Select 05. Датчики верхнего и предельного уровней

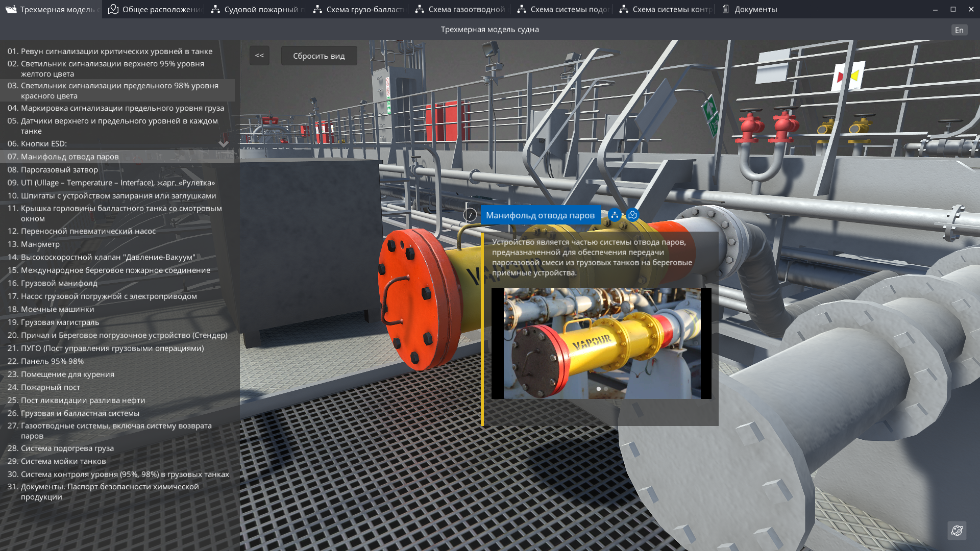coord(117,126)
